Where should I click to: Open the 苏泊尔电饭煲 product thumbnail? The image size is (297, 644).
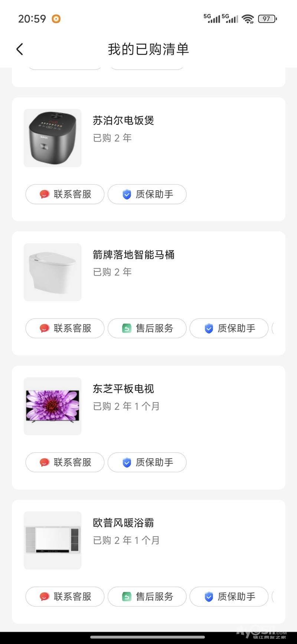(53, 138)
